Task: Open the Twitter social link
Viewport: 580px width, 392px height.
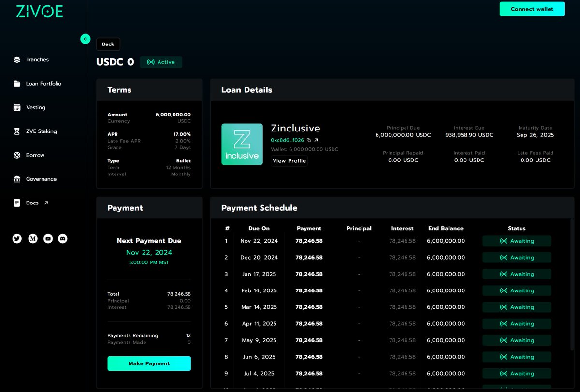Action: click(x=17, y=238)
